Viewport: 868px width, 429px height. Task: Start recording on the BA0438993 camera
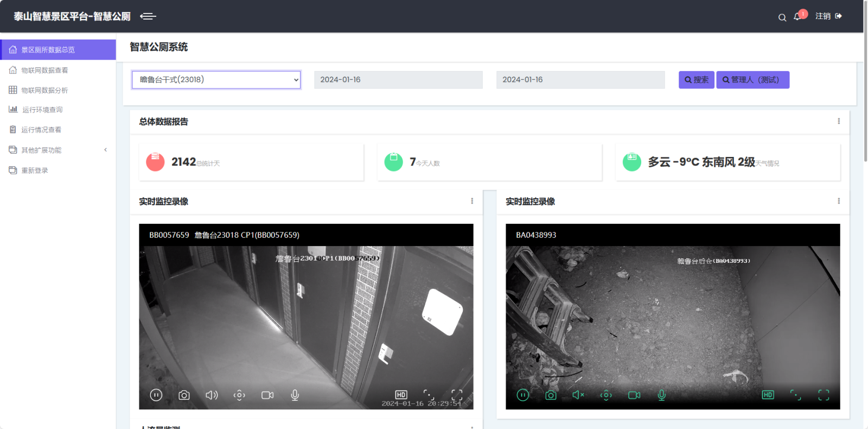(634, 395)
